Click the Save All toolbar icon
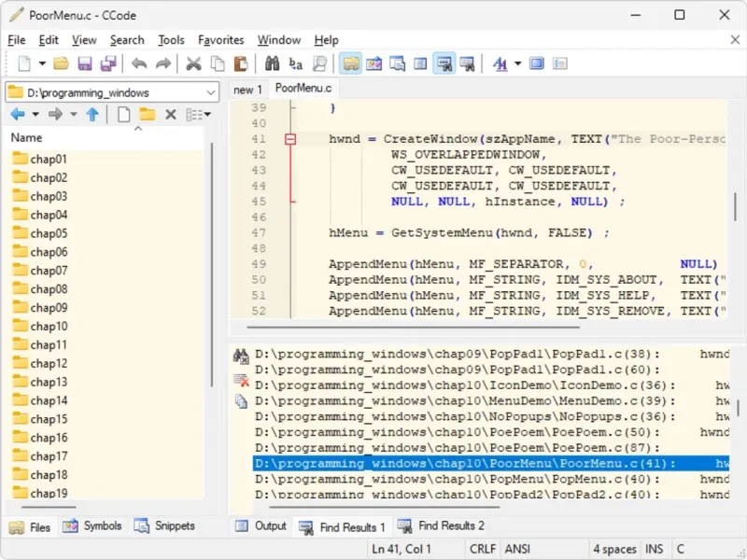 click(108, 63)
